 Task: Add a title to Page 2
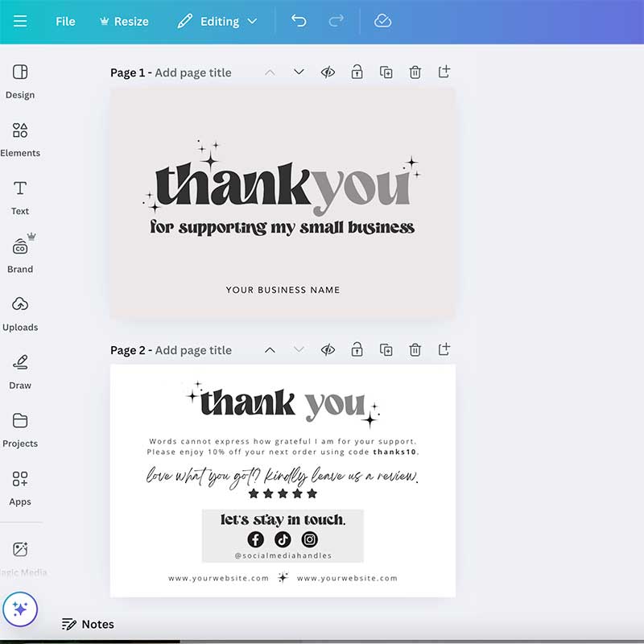pyautogui.click(x=193, y=350)
